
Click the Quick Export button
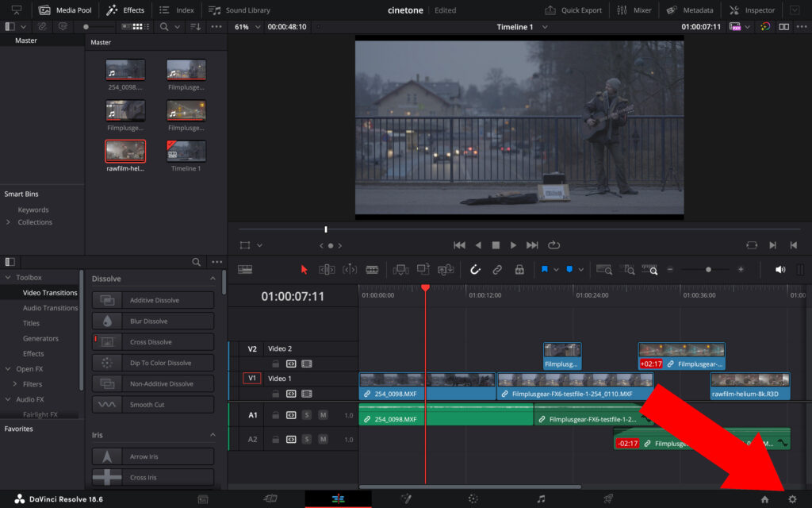[574, 10]
